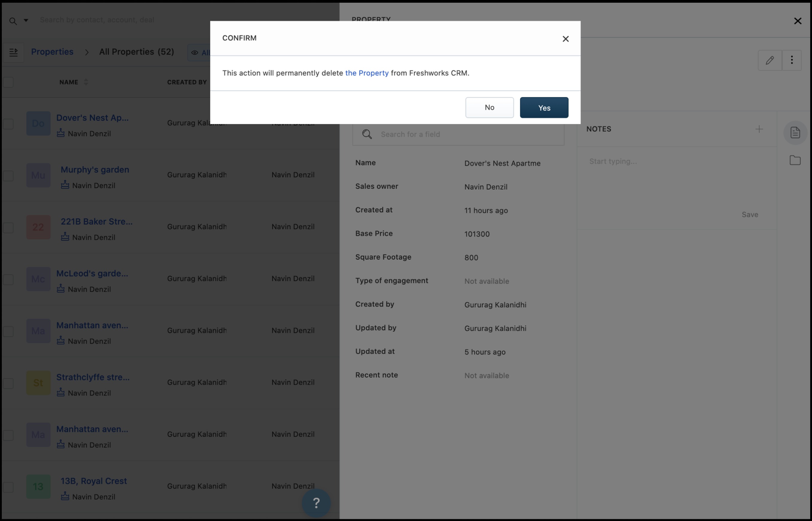Focus the 'Search for a field' input
Image resolution: width=812 pixels, height=521 pixels.
click(x=458, y=134)
